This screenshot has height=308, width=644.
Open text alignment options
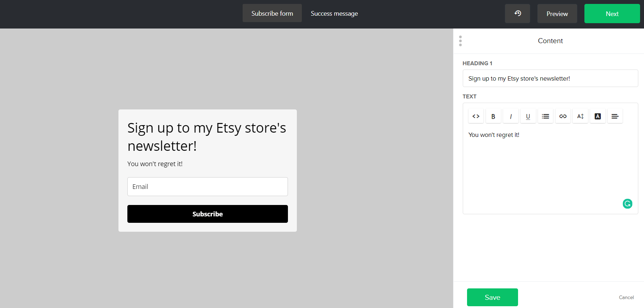coord(615,116)
